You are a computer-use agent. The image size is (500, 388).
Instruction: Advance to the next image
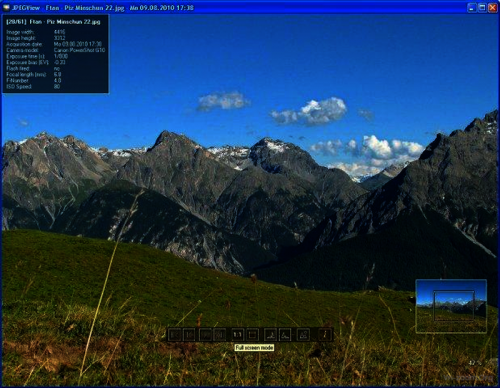205,334
